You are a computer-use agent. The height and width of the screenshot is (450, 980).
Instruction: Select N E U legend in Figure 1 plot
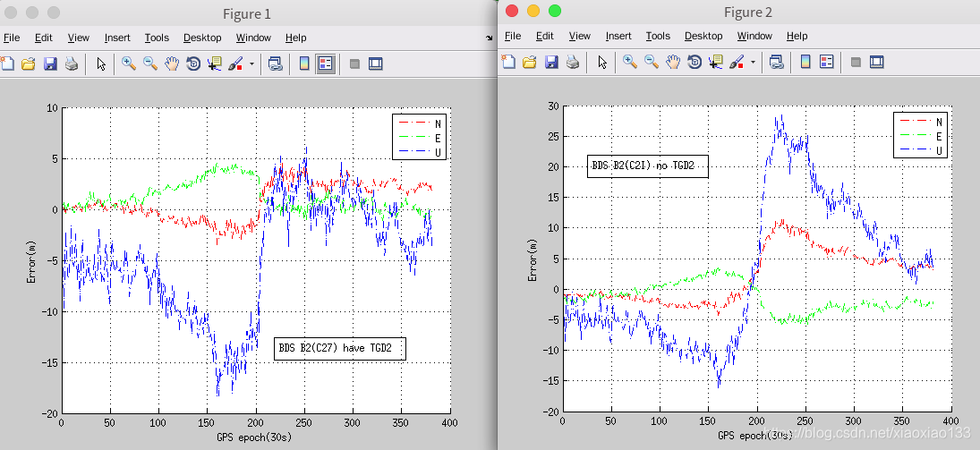419,136
